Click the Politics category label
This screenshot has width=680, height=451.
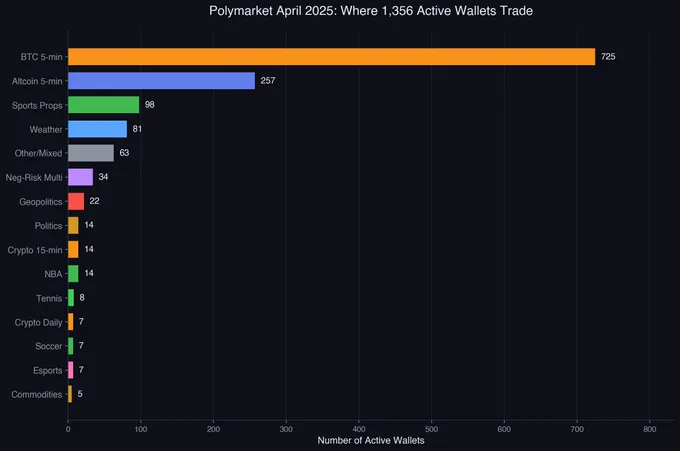[x=49, y=226]
